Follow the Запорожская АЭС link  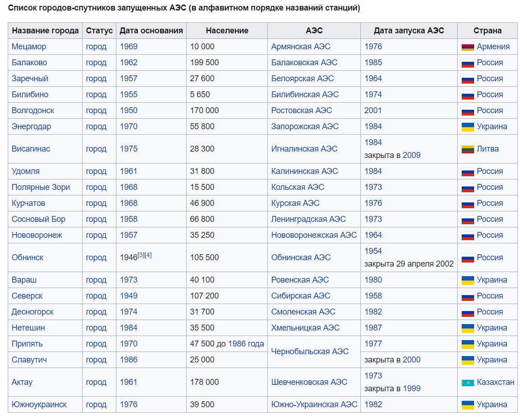tap(305, 126)
